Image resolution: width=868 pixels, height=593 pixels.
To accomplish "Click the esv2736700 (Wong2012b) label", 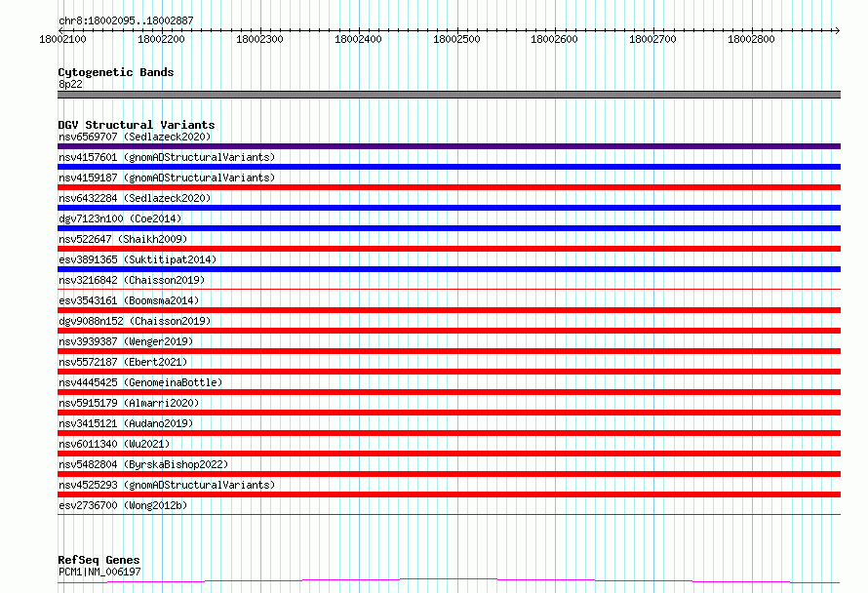I will 123,505.
